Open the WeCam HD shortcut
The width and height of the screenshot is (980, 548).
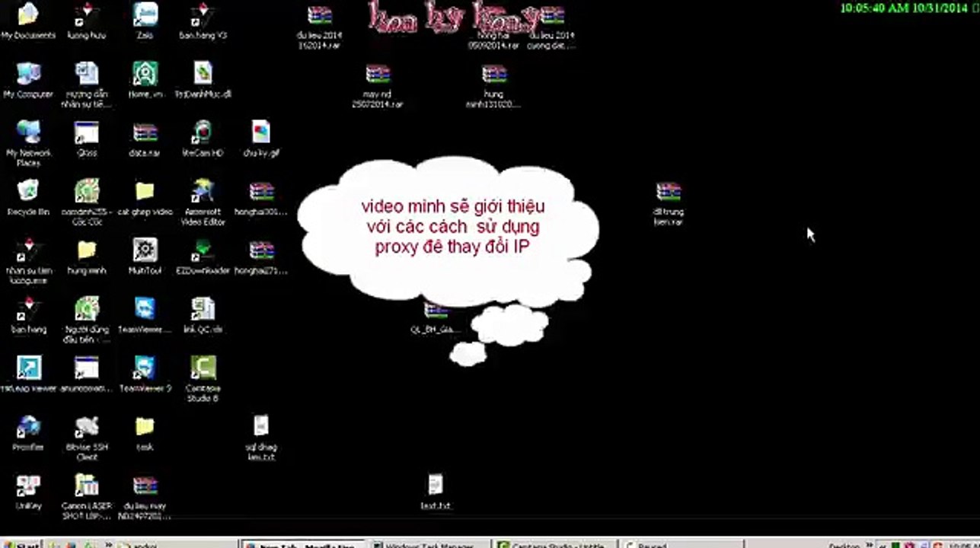(x=203, y=139)
